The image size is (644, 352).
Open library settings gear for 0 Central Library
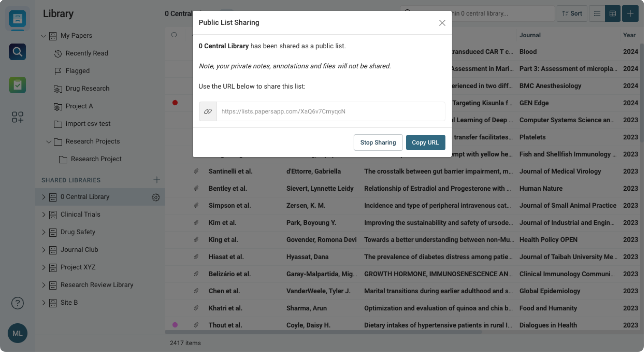click(156, 197)
